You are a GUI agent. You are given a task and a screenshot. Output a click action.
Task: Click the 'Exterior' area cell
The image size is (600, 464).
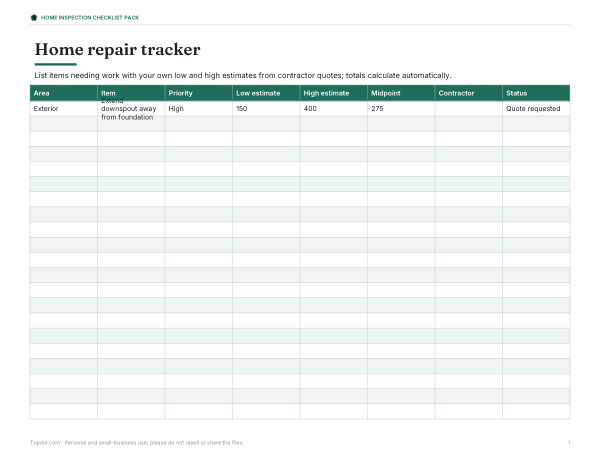64,109
